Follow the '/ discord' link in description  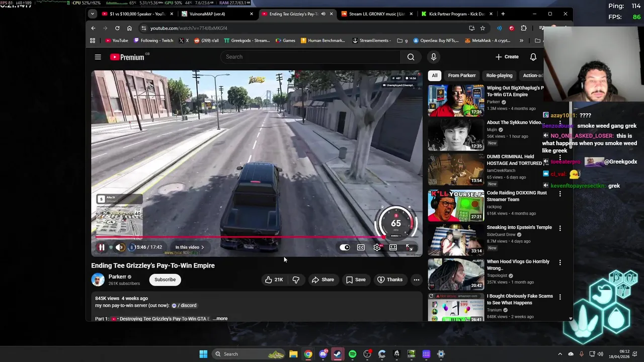pos(184,305)
